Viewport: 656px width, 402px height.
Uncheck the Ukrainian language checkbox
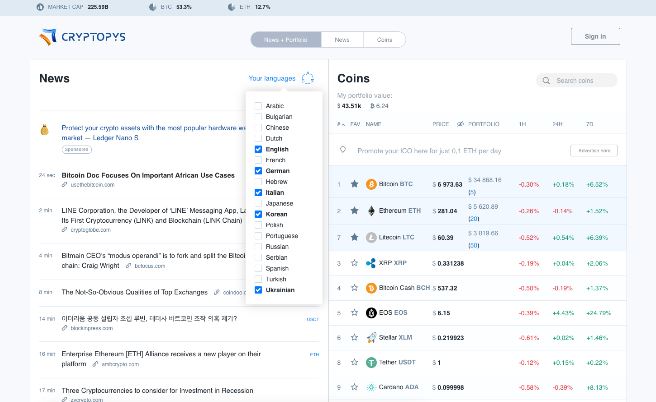[x=258, y=290]
